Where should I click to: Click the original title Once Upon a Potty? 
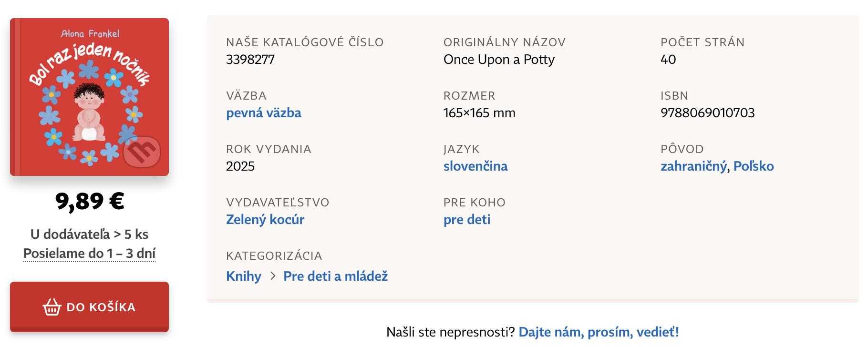pos(498,60)
